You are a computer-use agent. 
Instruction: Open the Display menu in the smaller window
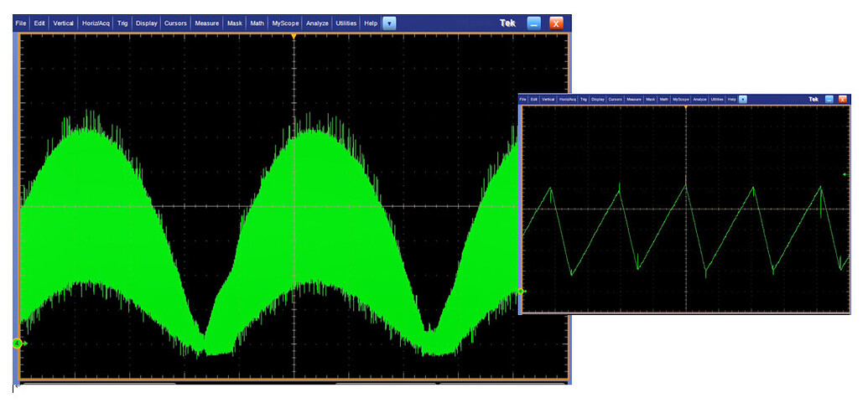click(x=598, y=99)
